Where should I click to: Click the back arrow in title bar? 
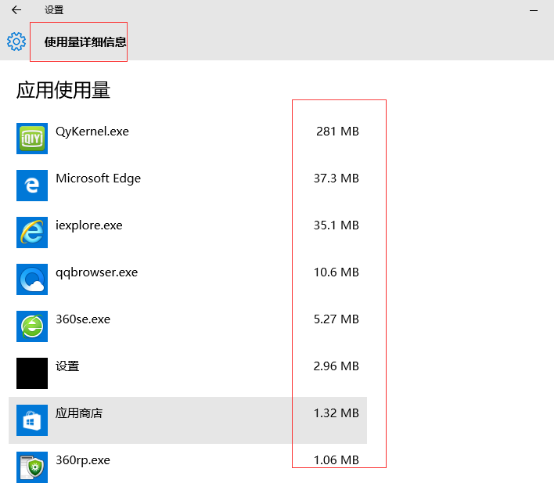click(16, 10)
